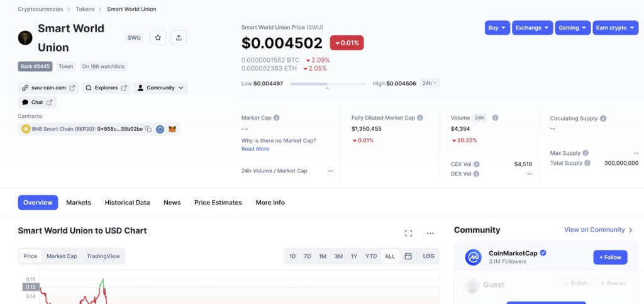Click the shield wallet icon beside contract

(160, 130)
